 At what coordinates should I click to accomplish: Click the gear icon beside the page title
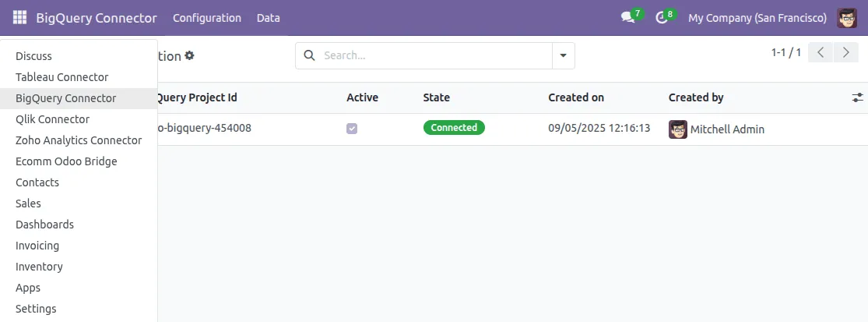pos(189,56)
